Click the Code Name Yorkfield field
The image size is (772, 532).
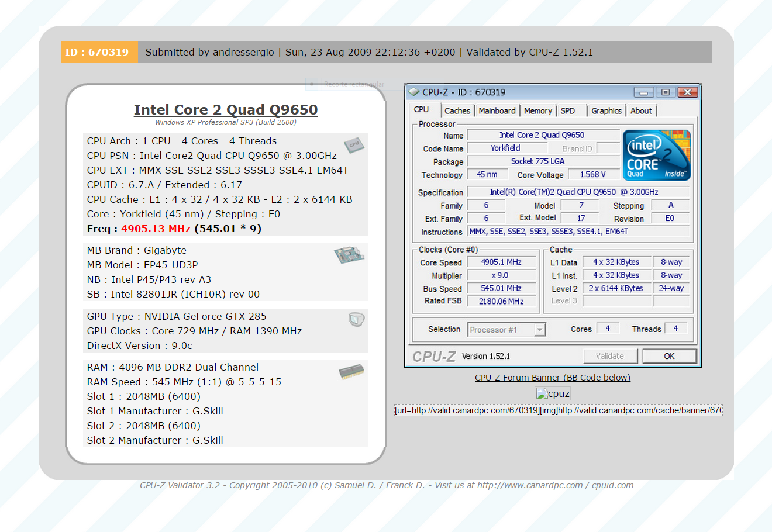pos(507,148)
